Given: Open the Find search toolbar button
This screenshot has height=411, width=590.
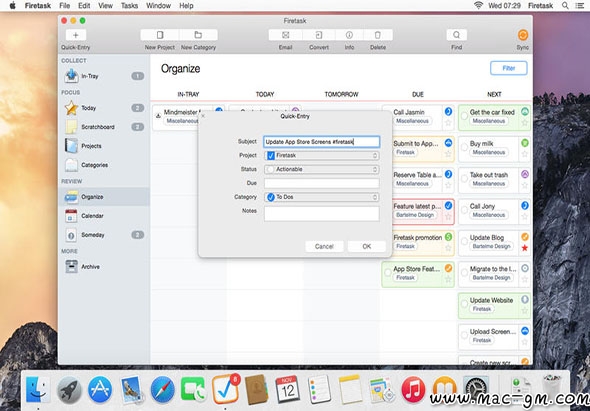Looking at the screenshot, I should (x=456, y=35).
